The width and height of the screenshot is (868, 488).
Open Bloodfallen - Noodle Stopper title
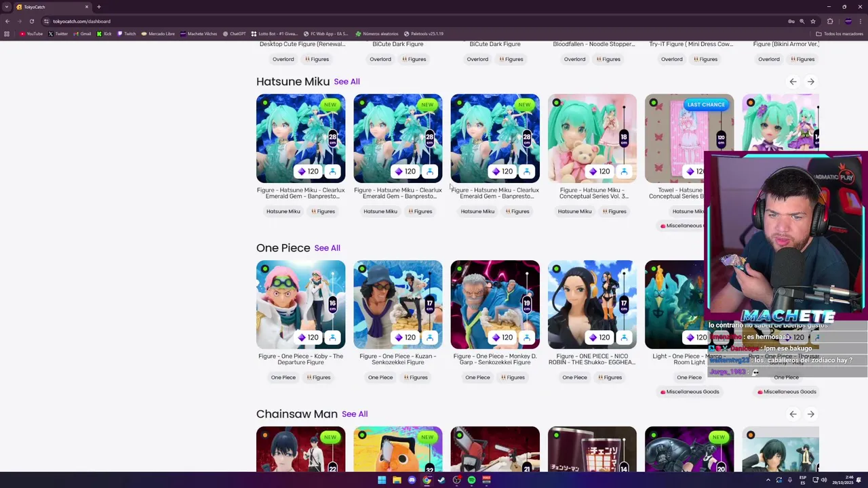click(x=594, y=44)
